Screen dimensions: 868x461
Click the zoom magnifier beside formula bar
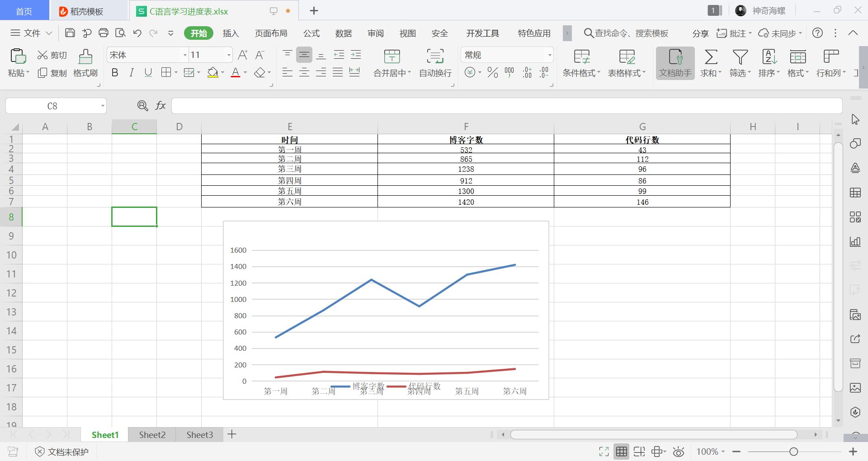pos(143,106)
